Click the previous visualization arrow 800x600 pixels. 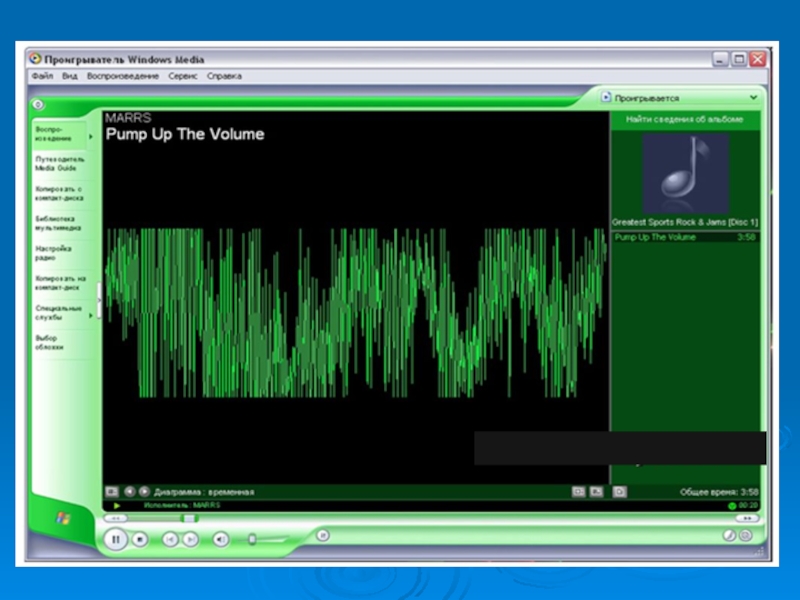pos(129,491)
